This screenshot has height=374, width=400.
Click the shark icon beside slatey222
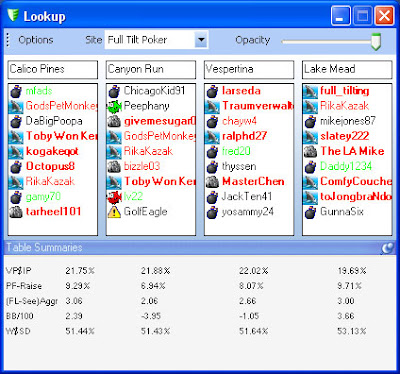[310, 136]
